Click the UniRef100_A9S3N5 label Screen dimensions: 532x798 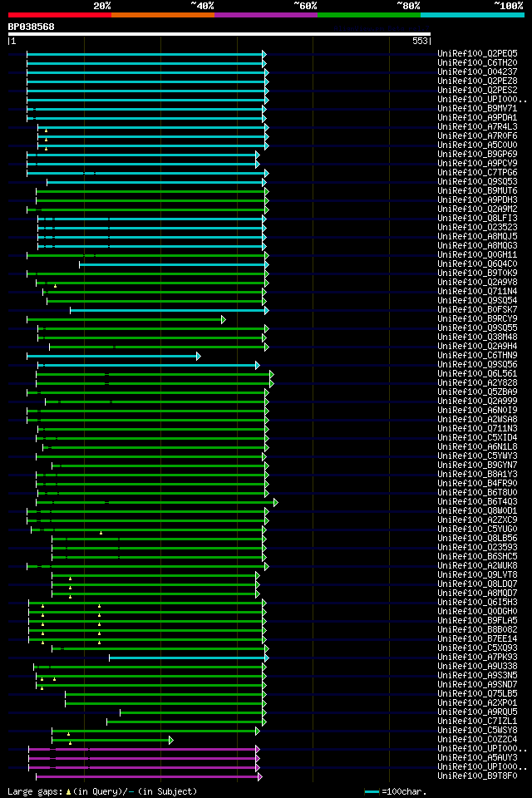coord(477,677)
